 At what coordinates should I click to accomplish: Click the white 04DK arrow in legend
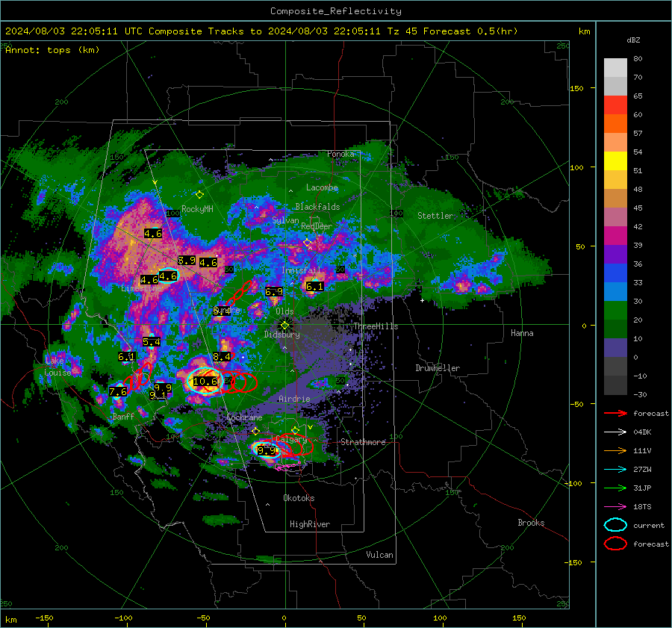pos(615,432)
